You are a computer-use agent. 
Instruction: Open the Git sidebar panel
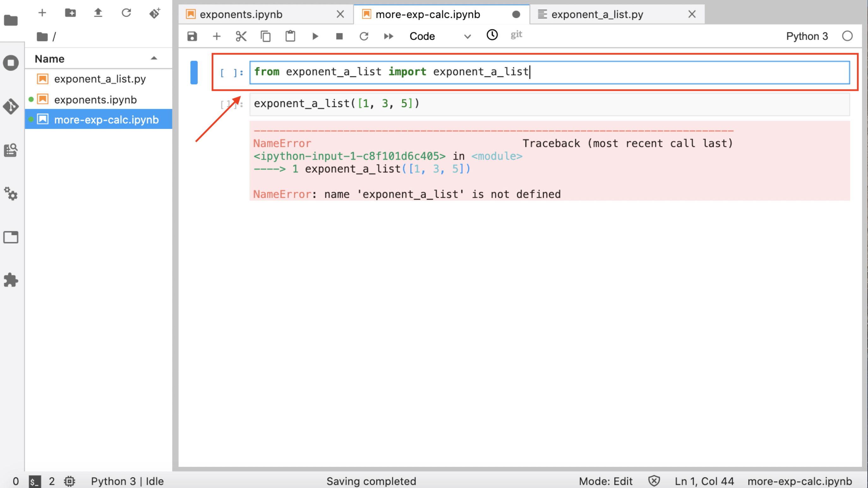point(11,106)
